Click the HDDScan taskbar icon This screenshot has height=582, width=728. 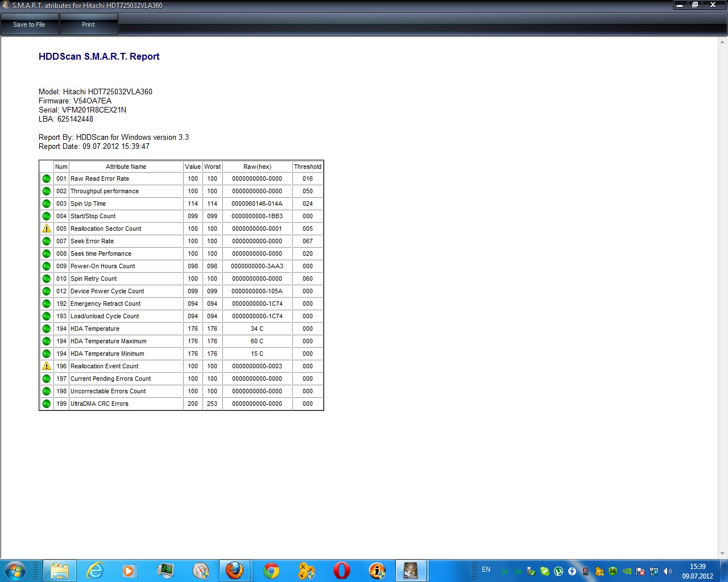pyautogui.click(x=411, y=570)
